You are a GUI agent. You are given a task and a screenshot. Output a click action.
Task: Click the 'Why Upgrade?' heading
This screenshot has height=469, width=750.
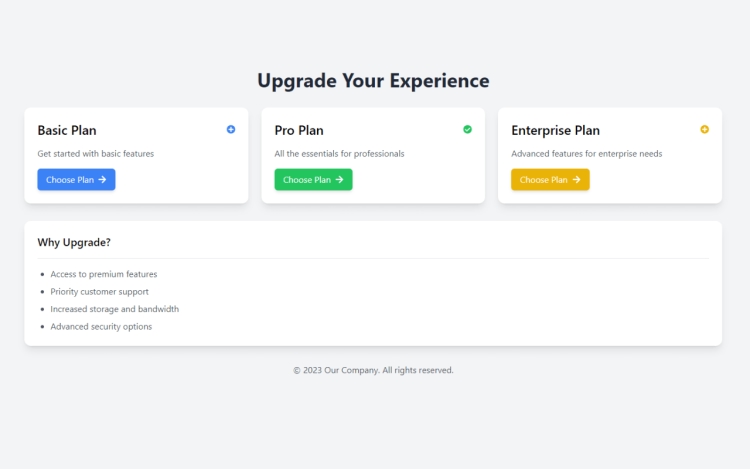click(x=74, y=242)
